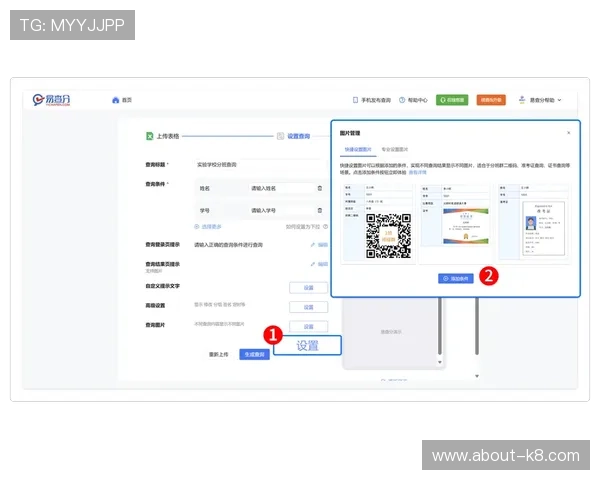600x480 pixels.
Task: Close the 图片管理 dialog
Action: coord(569,133)
